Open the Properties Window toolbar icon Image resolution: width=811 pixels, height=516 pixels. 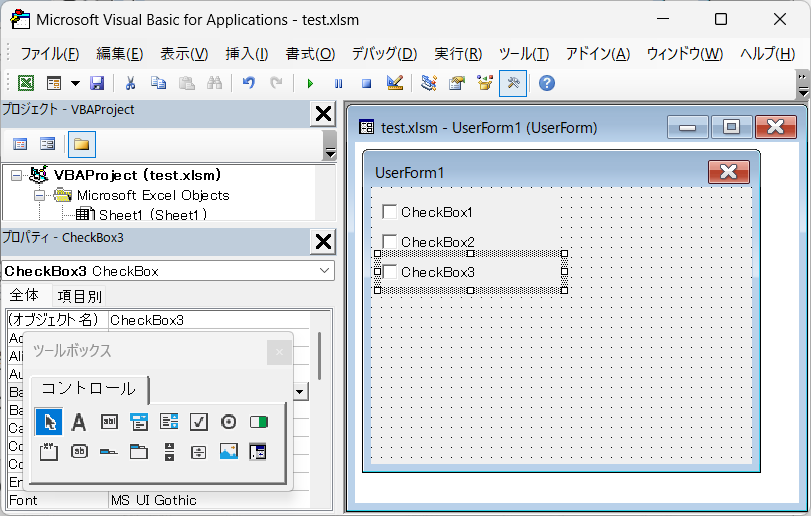[x=457, y=83]
